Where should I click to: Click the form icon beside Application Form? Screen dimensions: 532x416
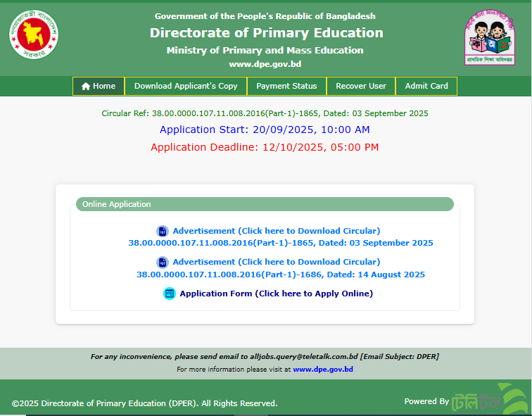coord(170,294)
